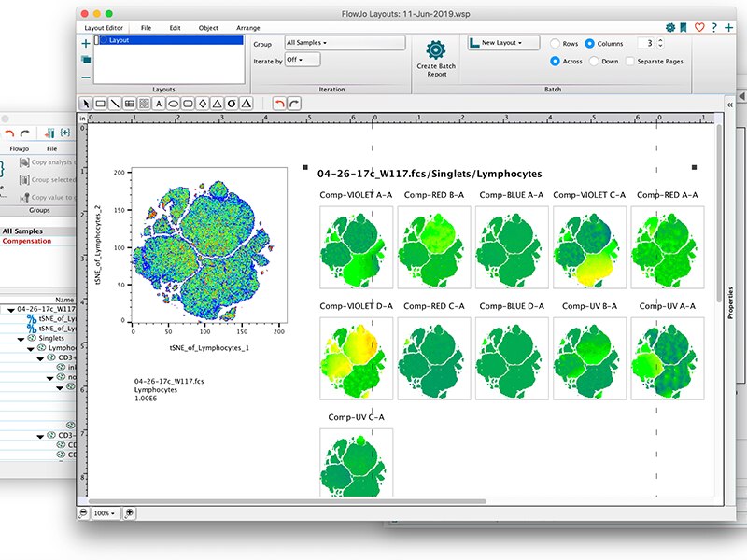Click the redo arrow in layout toolbar
Screen dimensions: 747x560
click(294, 104)
